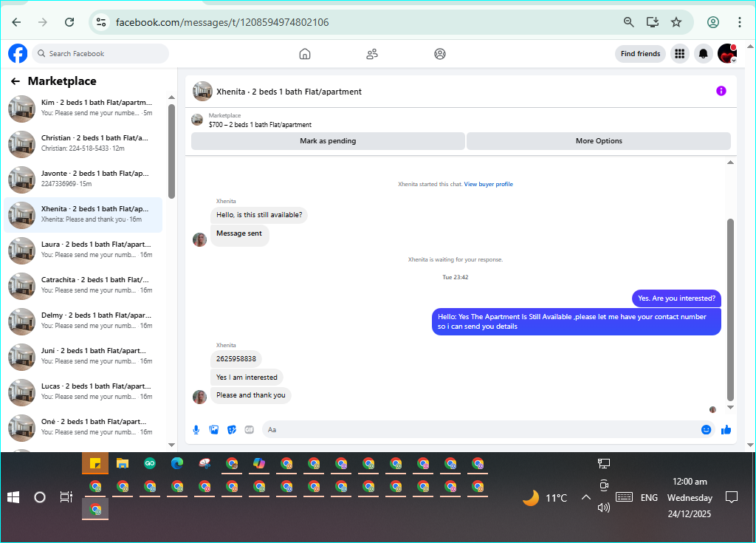Click the message bubble 2625958838
Image resolution: width=756 pixels, height=543 pixels.
pyautogui.click(x=236, y=358)
